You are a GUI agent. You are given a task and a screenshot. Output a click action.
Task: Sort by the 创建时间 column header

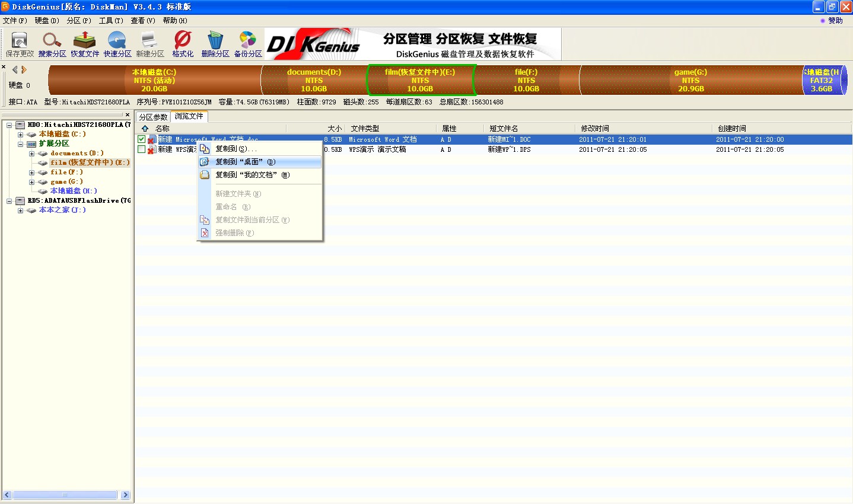pos(781,129)
